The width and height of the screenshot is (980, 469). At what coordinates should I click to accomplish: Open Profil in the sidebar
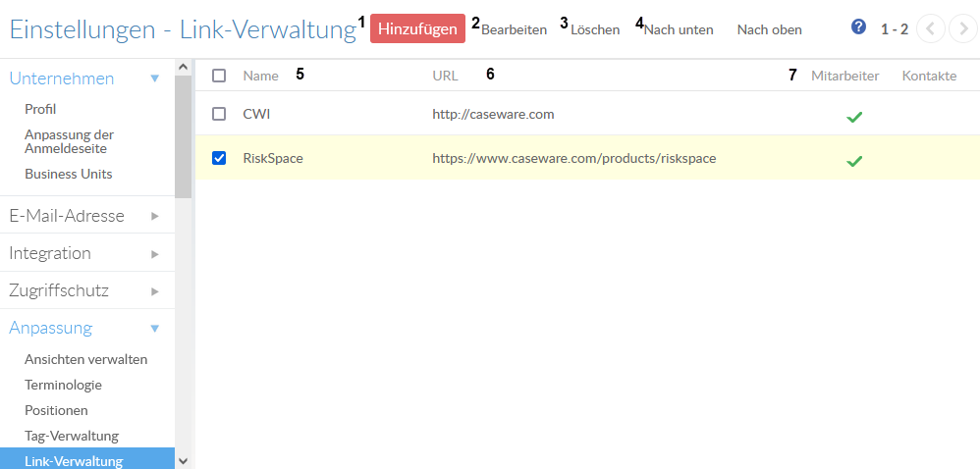tap(40, 109)
